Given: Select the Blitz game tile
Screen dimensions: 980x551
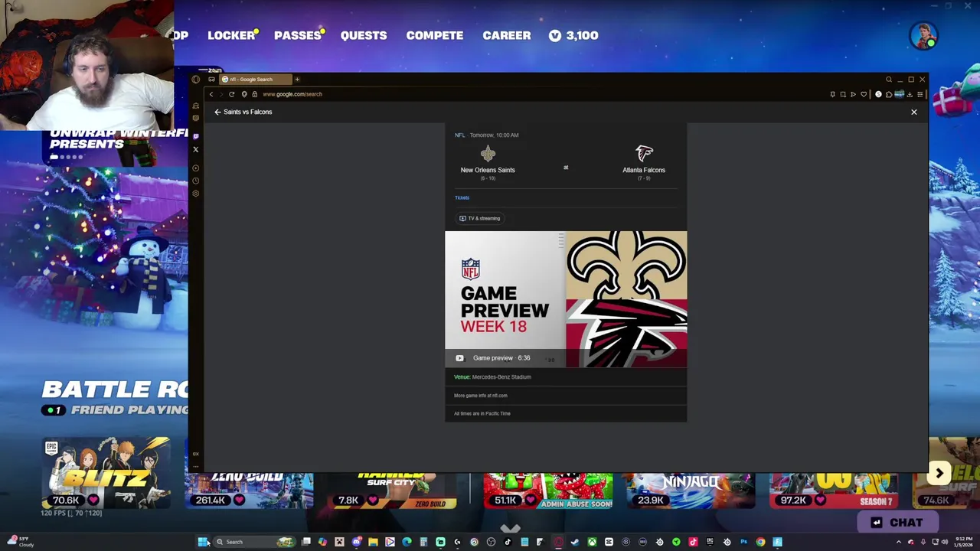Looking at the screenshot, I should point(106,473).
